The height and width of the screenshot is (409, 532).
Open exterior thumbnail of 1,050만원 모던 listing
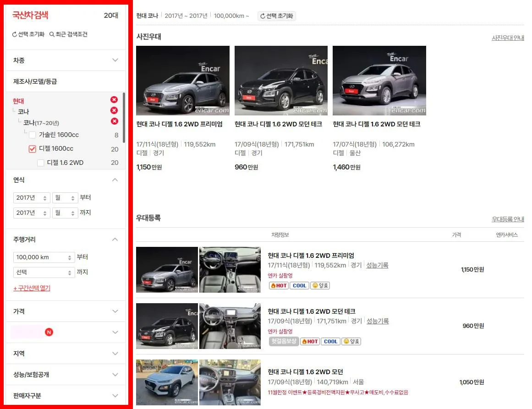167,382
